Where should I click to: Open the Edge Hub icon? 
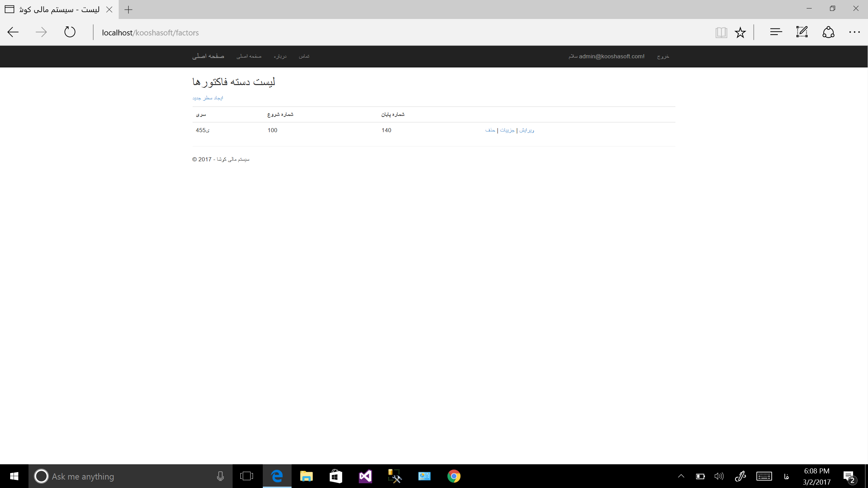tap(776, 32)
